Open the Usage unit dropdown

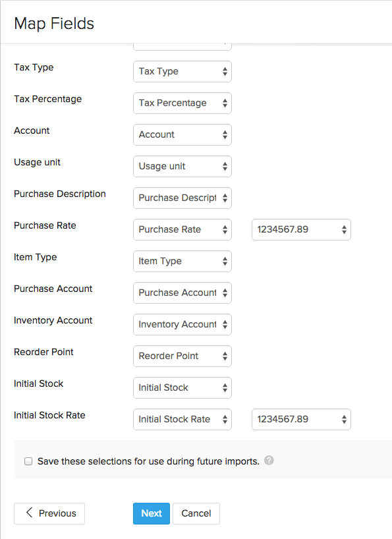(182, 166)
